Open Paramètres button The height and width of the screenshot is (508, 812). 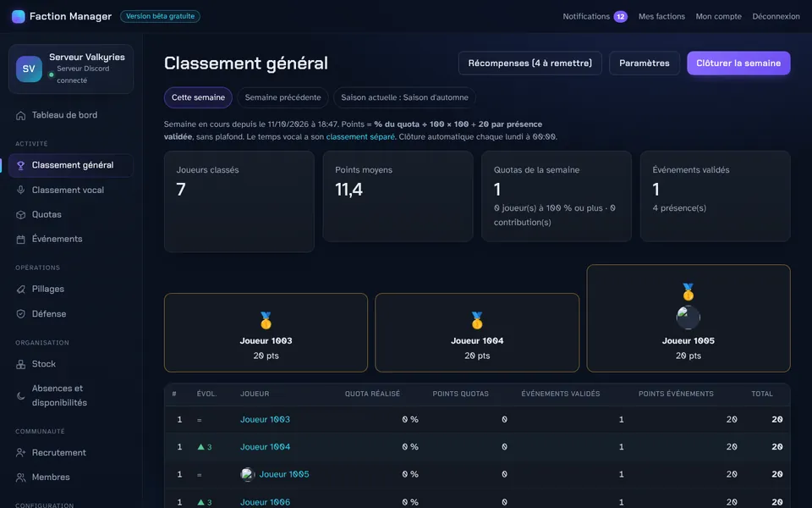coord(645,63)
